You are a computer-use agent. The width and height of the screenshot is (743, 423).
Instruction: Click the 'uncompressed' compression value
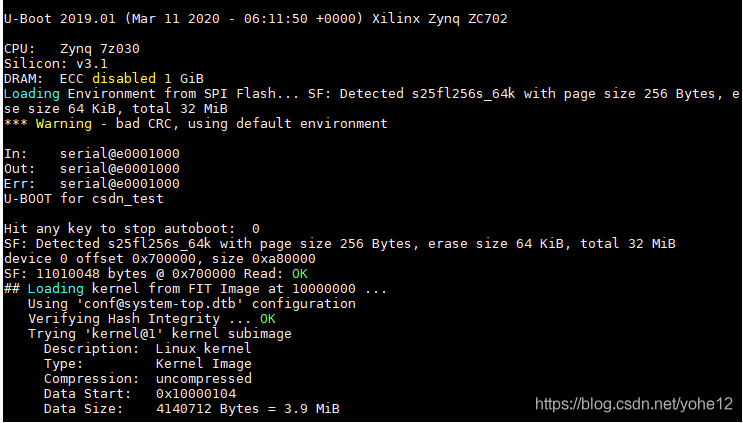click(x=204, y=379)
